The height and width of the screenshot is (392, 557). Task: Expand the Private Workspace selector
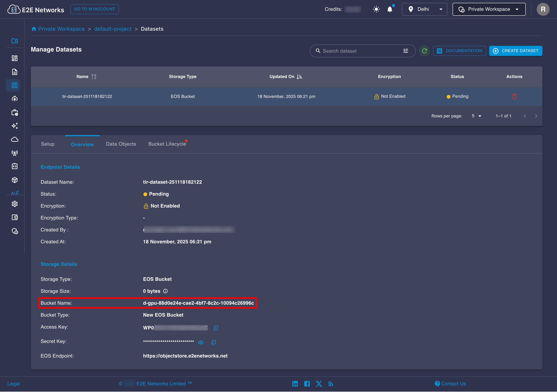click(489, 9)
